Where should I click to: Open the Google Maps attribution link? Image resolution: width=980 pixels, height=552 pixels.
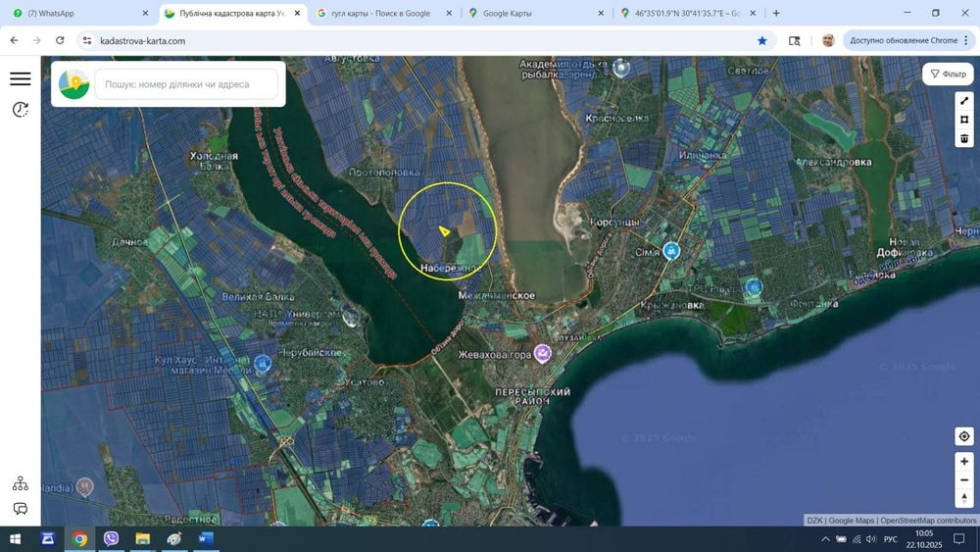click(x=852, y=520)
